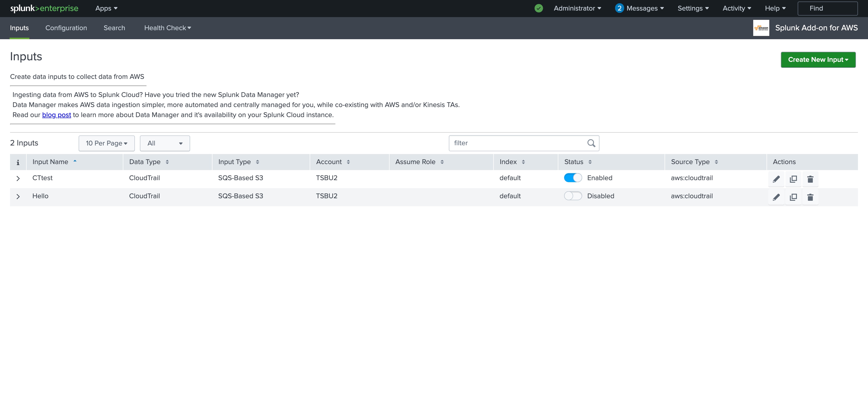
Task: Open the Help menu
Action: tap(775, 9)
